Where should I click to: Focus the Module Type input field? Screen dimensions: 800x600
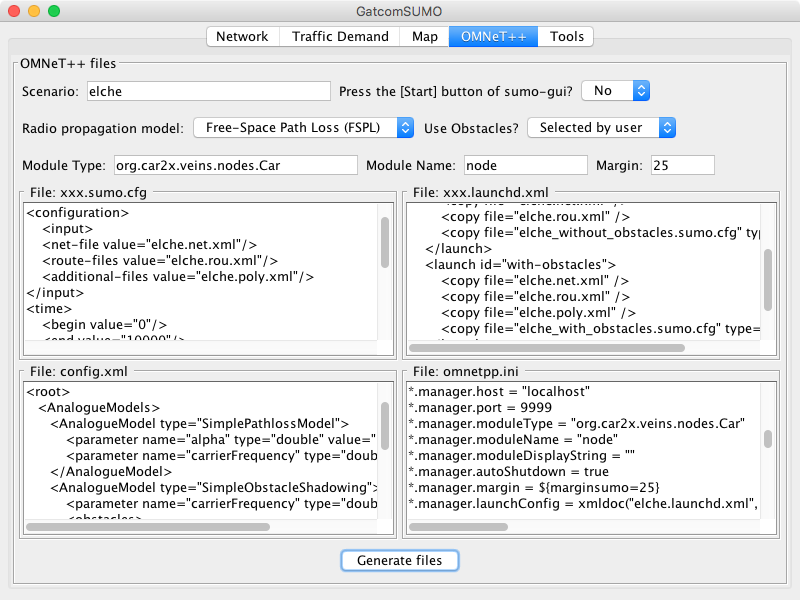coord(234,165)
